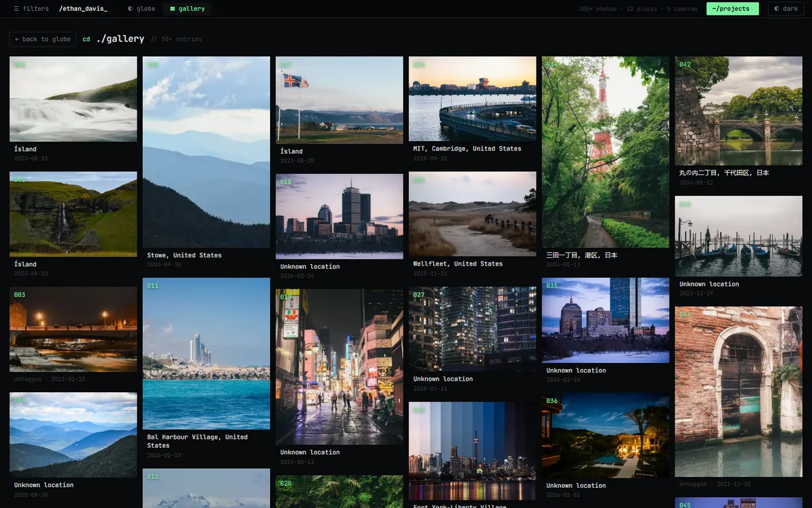Open the neon street at night photo
This screenshot has width=812, height=508.
[339, 366]
